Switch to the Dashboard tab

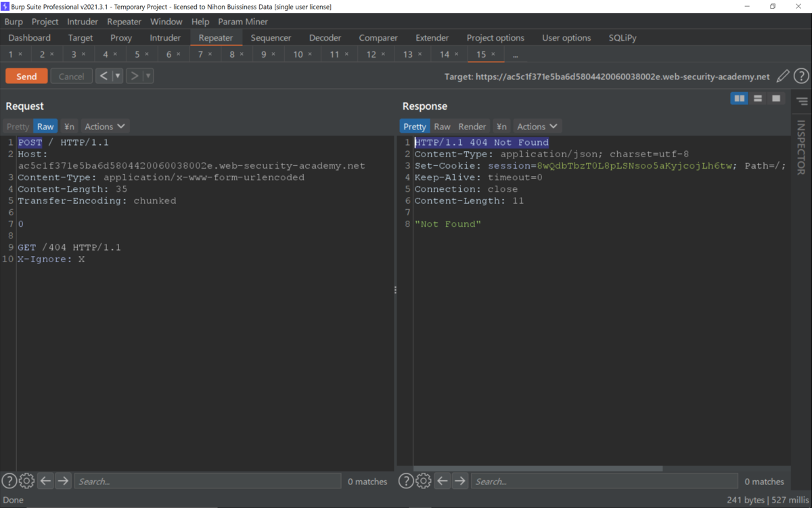point(30,38)
